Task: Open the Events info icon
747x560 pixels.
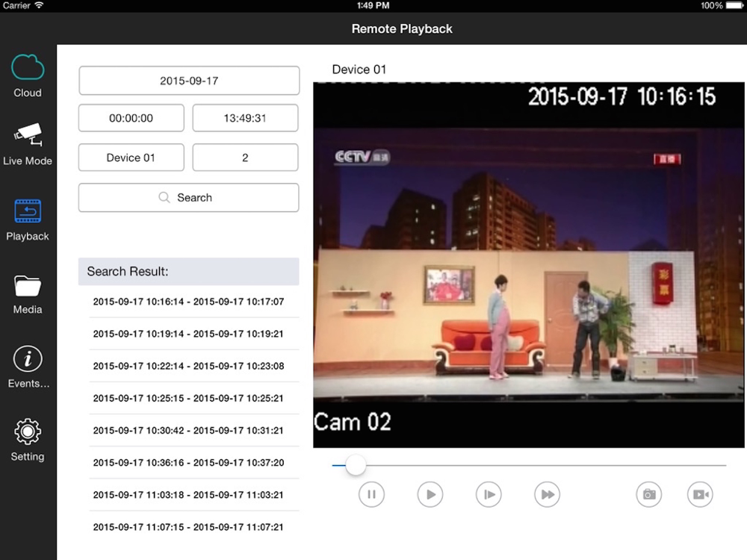Action: 28,359
